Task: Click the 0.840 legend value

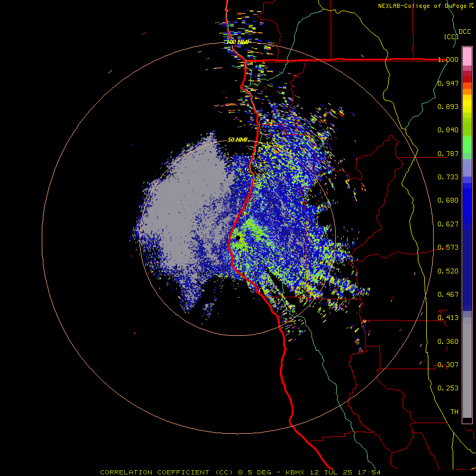Action: pyautogui.click(x=448, y=130)
